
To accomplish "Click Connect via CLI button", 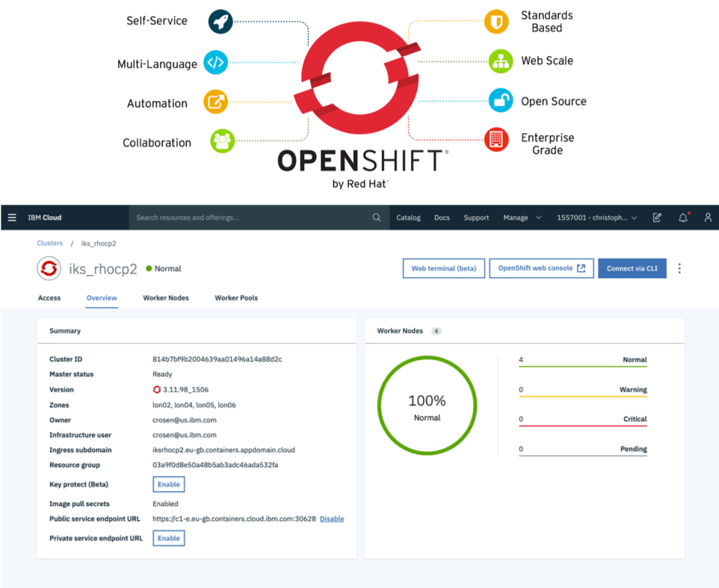I will [x=632, y=268].
